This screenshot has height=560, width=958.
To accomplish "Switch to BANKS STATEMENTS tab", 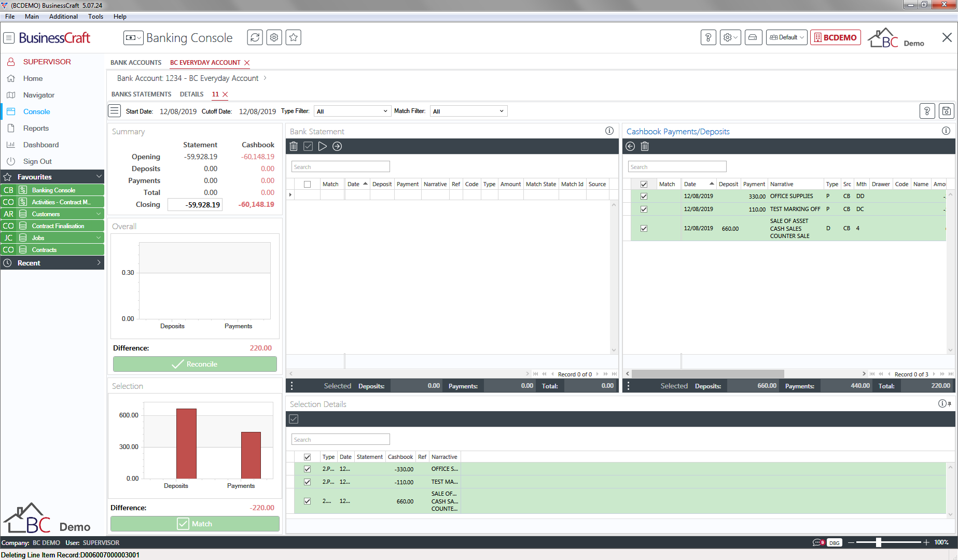I will click(141, 94).
